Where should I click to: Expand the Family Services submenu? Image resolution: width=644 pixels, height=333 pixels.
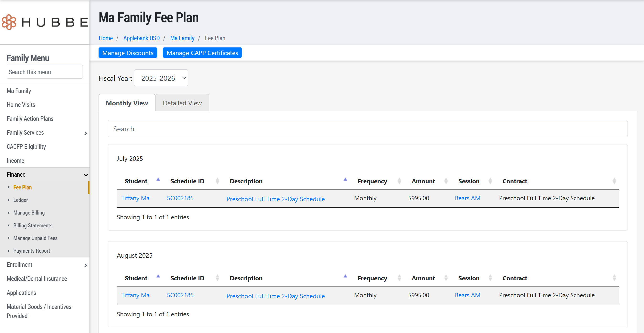pos(85,133)
